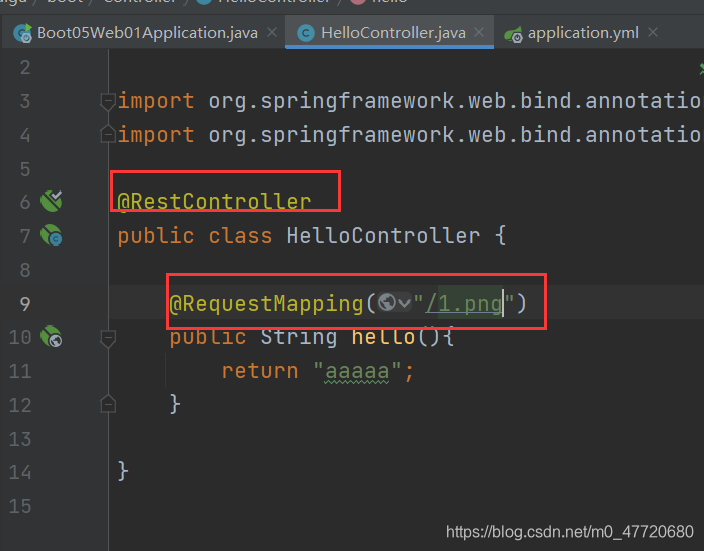The height and width of the screenshot is (551, 704).
Task: Close the HelloController.java tab
Action: (479, 32)
